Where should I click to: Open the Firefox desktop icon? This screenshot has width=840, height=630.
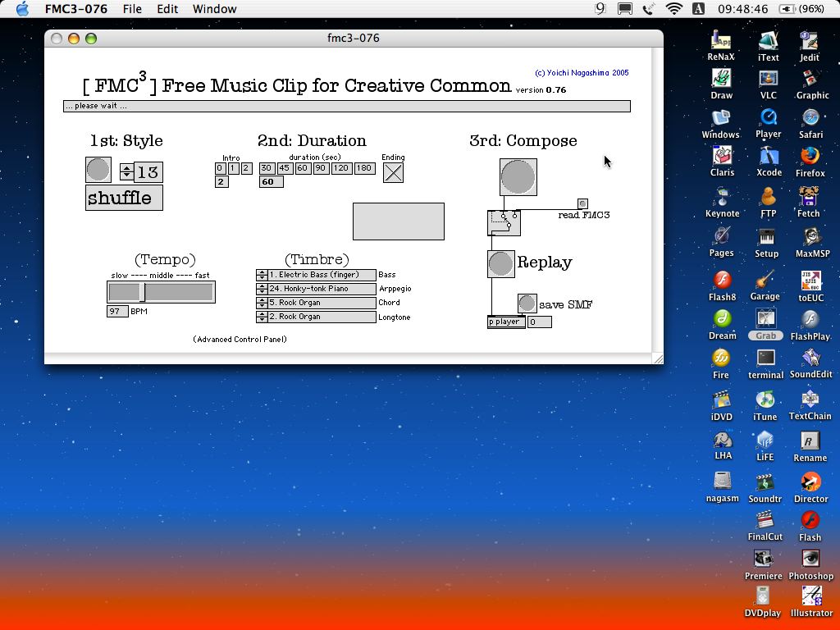pyautogui.click(x=810, y=162)
